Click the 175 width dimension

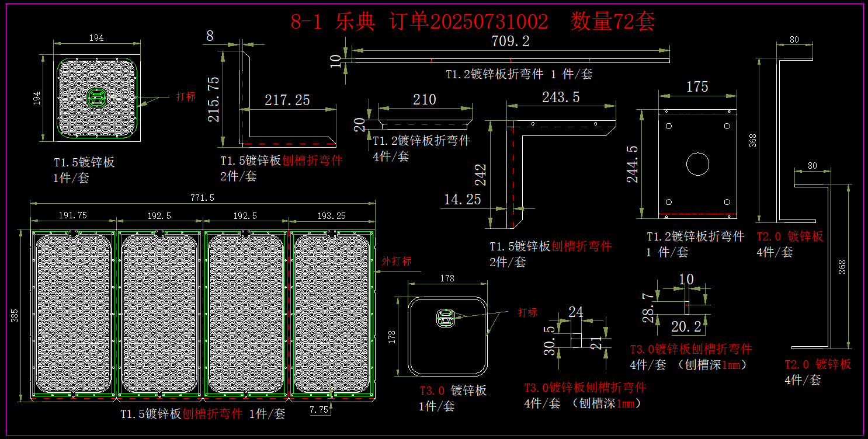click(x=697, y=87)
